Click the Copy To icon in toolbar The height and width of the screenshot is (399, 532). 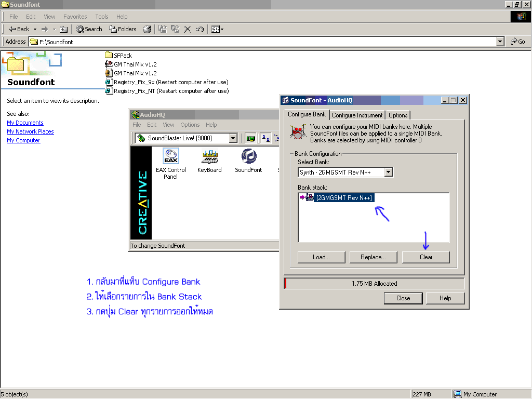(175, 29)
